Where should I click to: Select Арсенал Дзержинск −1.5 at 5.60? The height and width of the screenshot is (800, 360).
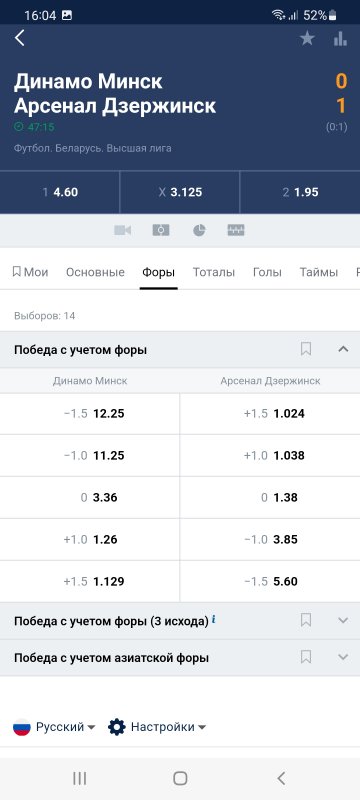pyautogui.click(x=270, y=581)
